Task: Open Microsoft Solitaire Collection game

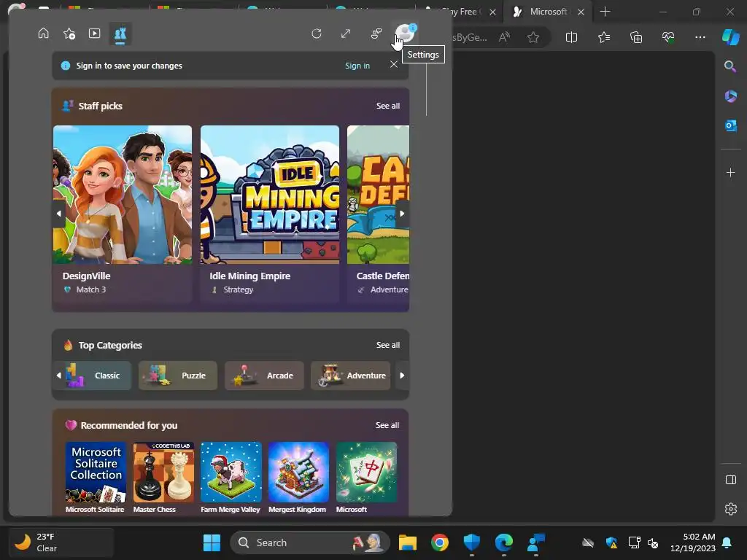Action: click(x=96, y=477)
